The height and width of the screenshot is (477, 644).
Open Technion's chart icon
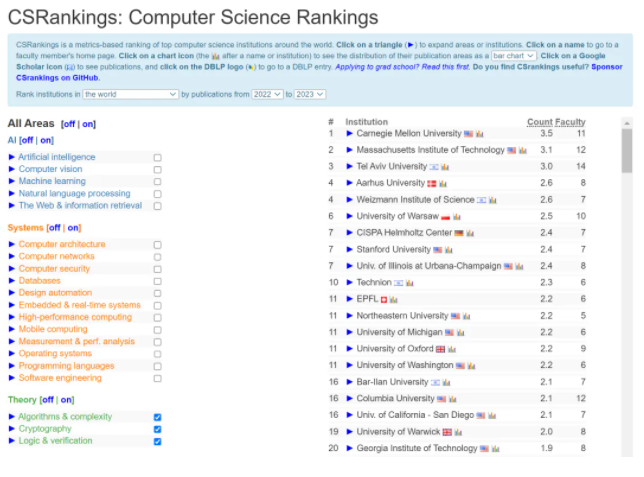point(409,283)
